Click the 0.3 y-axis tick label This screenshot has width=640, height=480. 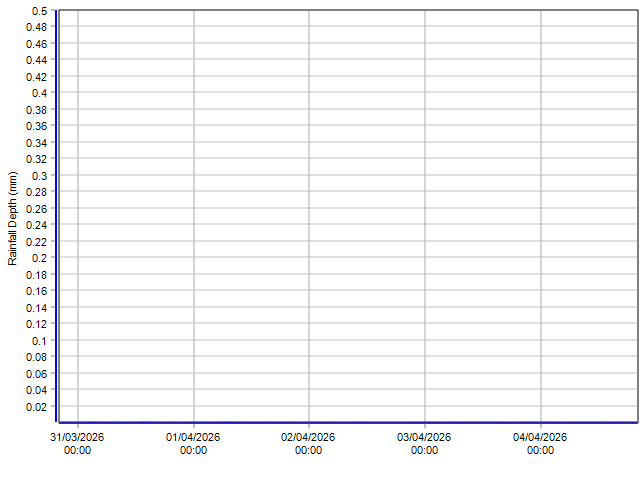(39, 176)
